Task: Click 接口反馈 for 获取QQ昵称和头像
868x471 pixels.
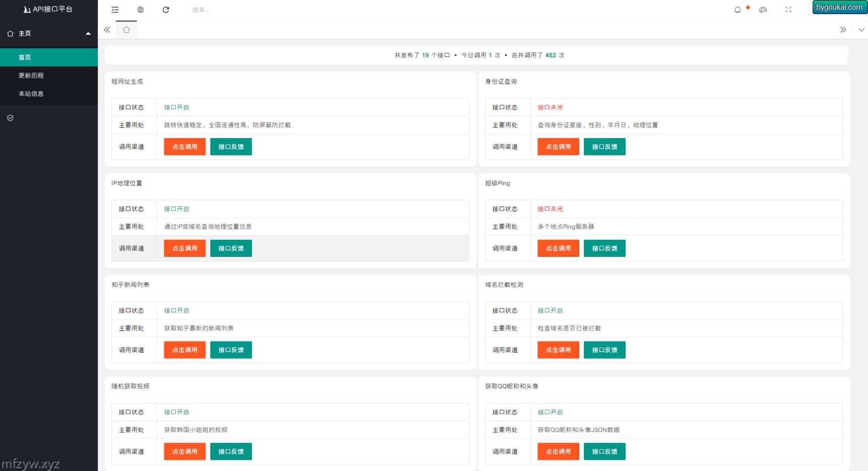Action: 604,451
